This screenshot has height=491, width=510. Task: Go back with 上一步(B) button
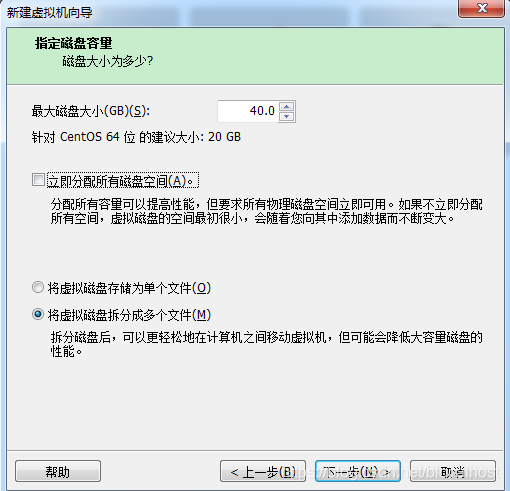click(x=263, y=471)
